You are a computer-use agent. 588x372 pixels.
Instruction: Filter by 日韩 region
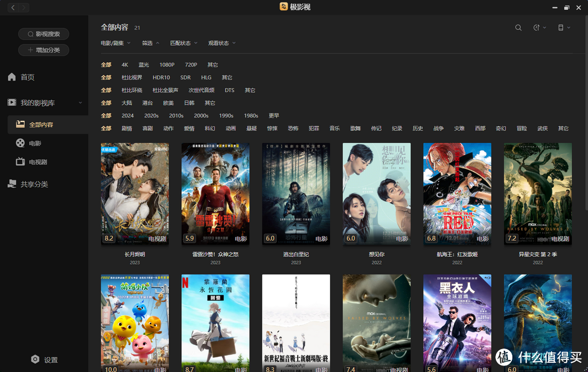pos(189,103)
